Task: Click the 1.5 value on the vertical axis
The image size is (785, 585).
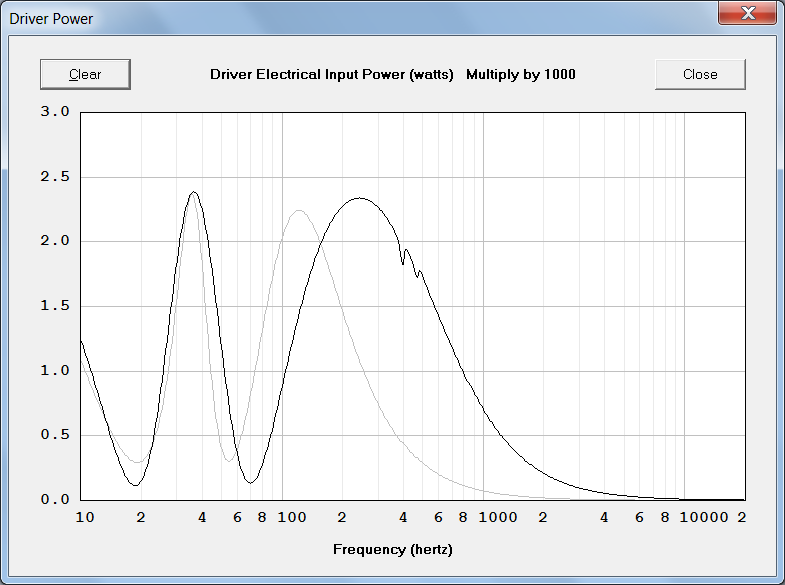Action: (55, 306)
